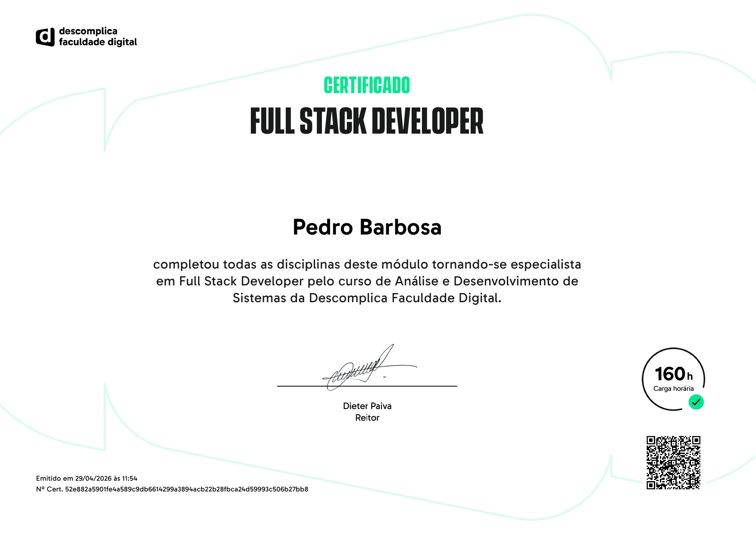The height and width of the screenshot is (535, 756).
Task: Click the line starting 'em Full Stack Developer'
Action: tap(367, 281)
